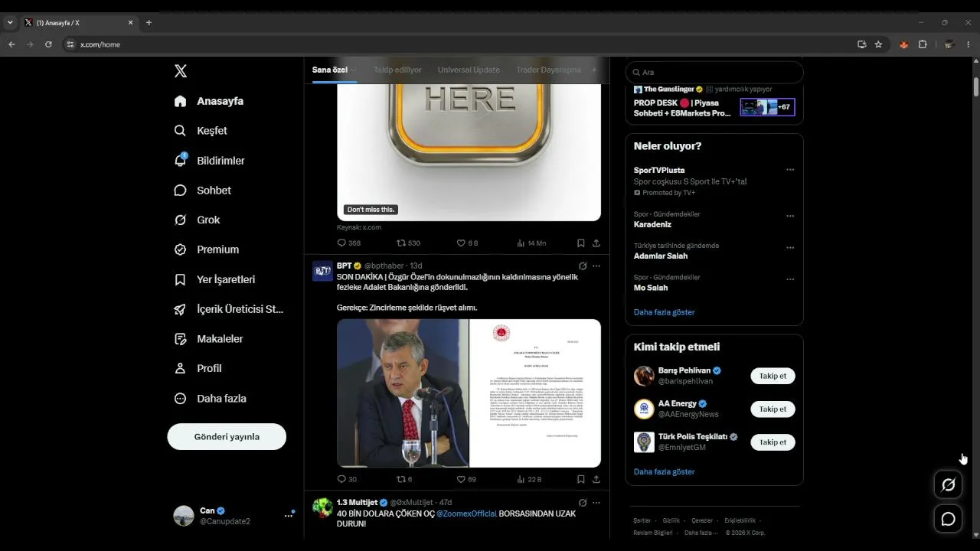Screen dimensions: 980x551
Task: Open Chrome's tab search dropdown
Action: tap(10, 23)
